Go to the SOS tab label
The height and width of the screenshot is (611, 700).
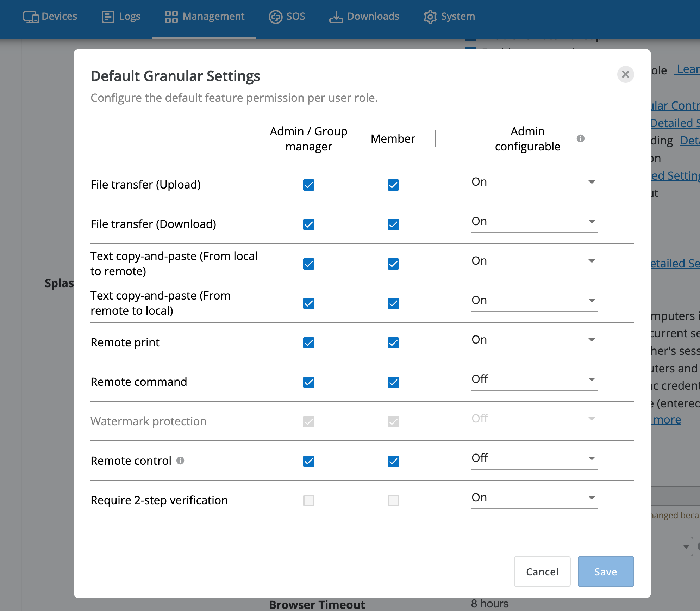[296, 16]
